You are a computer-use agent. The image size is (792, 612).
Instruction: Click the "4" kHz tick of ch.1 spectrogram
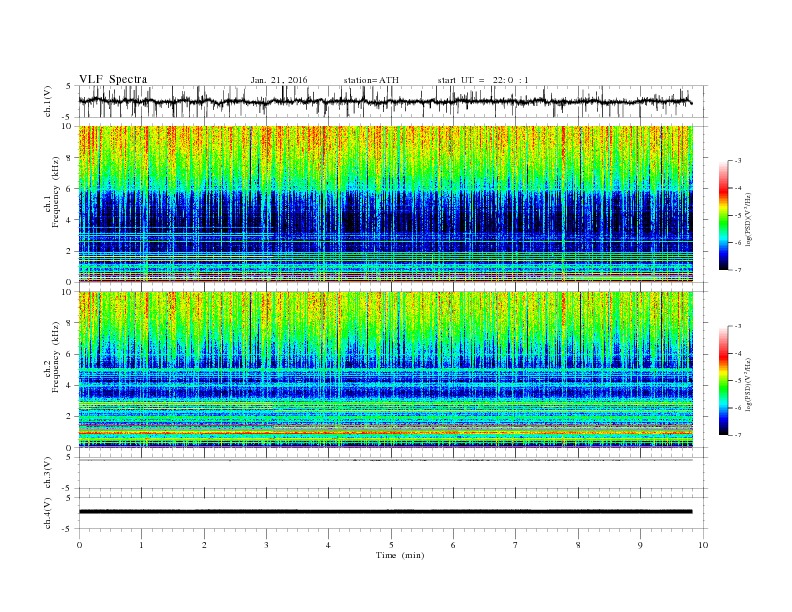pyautogui.click(x=70, y=220)
